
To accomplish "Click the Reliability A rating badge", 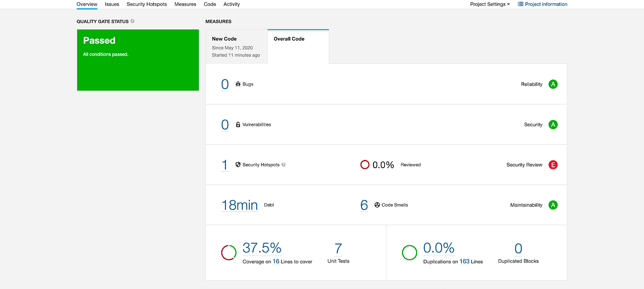I will 553,85.
